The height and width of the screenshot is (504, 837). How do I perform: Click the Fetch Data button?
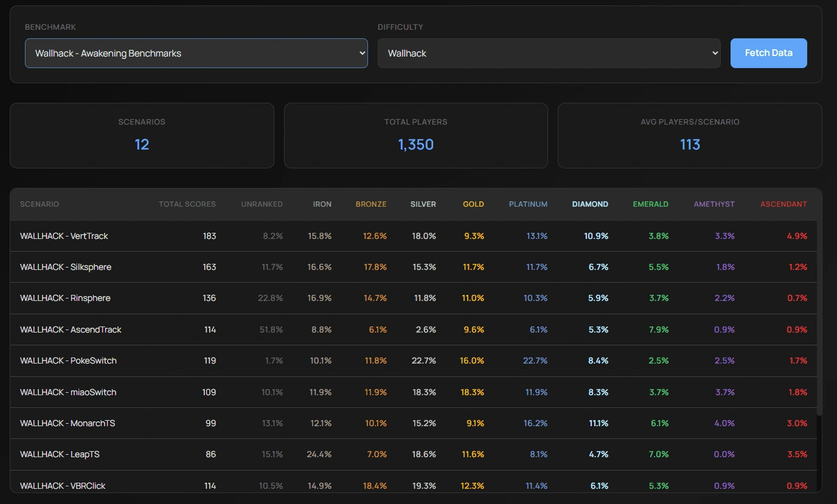pos(768,53)
